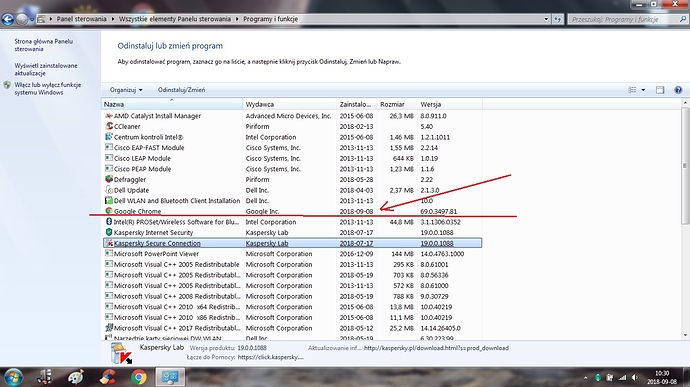This screenshot has height=387, width=690.
Task: Click the search box Przeszukaj Programy i funkcje
Action: 622,19
